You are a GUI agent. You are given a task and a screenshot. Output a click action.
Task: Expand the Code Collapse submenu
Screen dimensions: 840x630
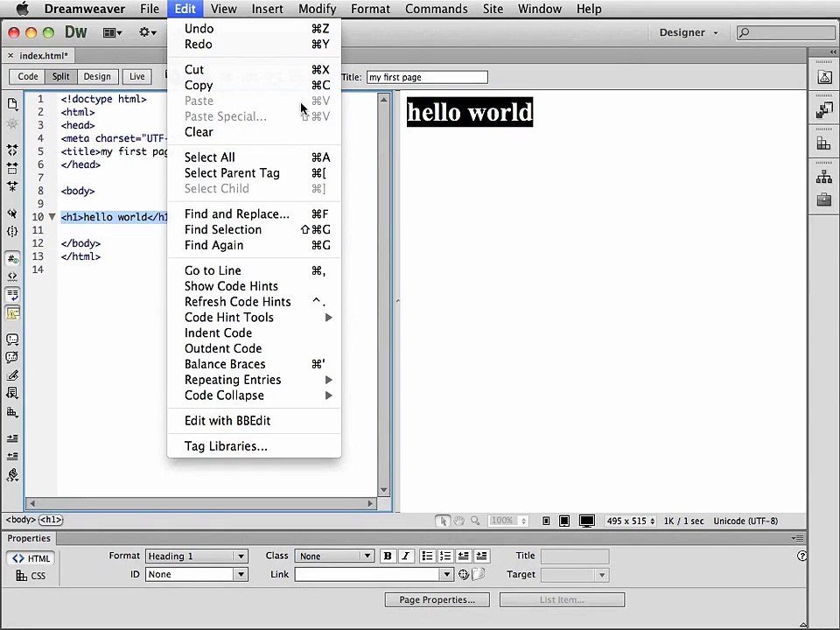click(x=254, y=395)
